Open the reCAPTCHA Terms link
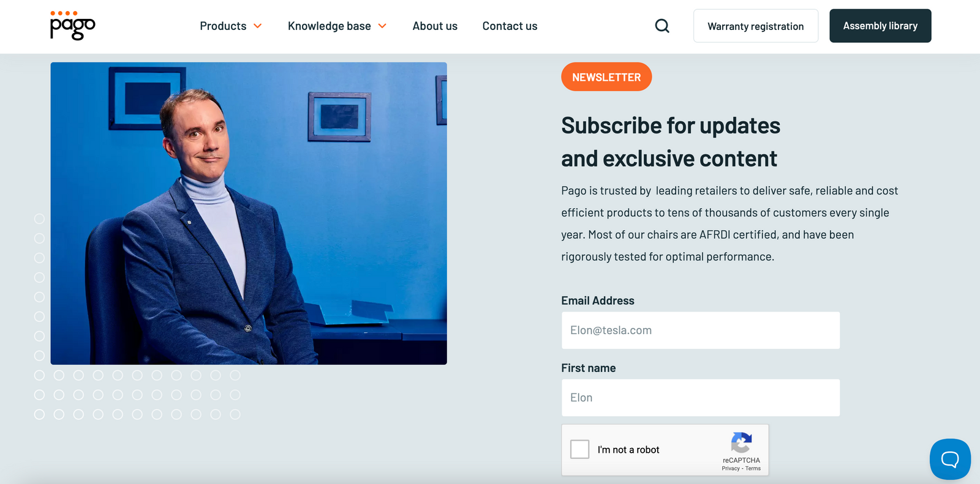980x484 pixels. pyautogui.click(x=753, y=469)
